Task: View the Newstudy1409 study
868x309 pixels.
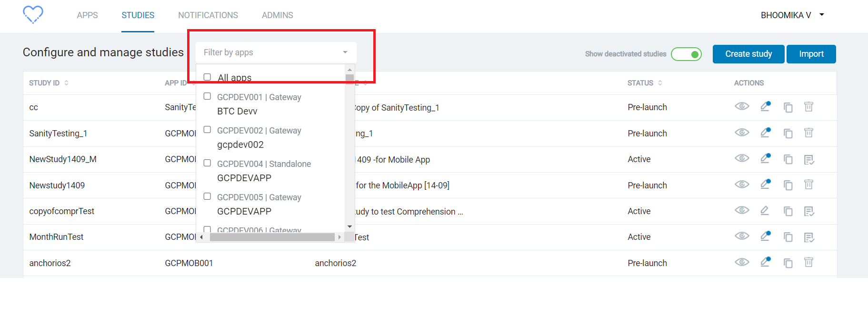Action: click(742, 185)
